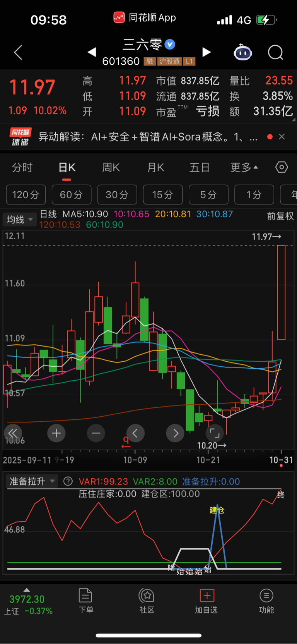This screenshot has width=297, height=644.
Task: Tap the verified badge beside 三六零
Action: 170,45
